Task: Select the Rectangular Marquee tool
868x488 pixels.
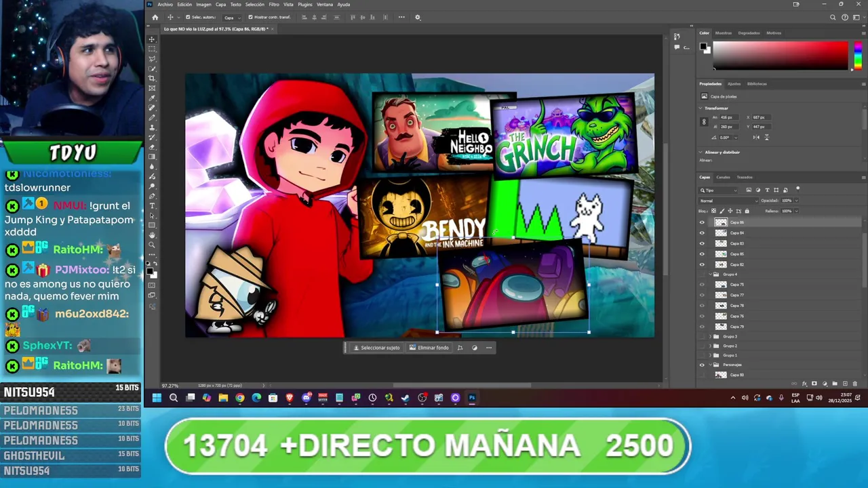Action: (152, 49)
